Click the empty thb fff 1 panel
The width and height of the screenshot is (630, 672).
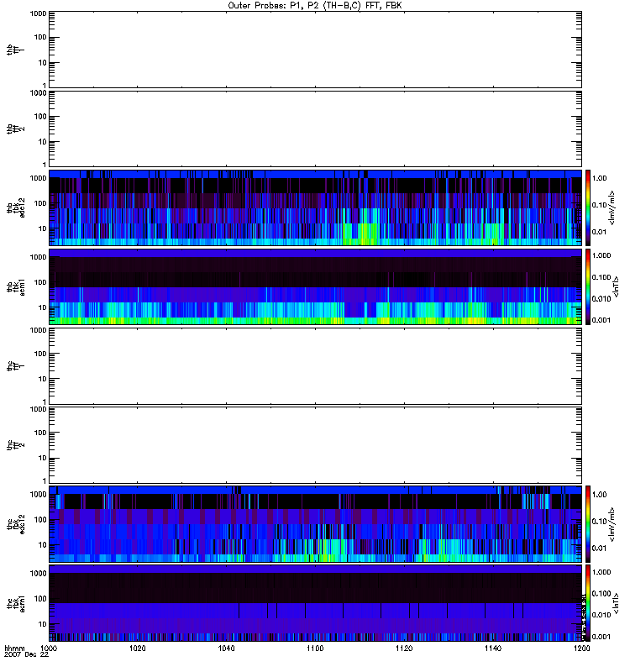[315, 49]
